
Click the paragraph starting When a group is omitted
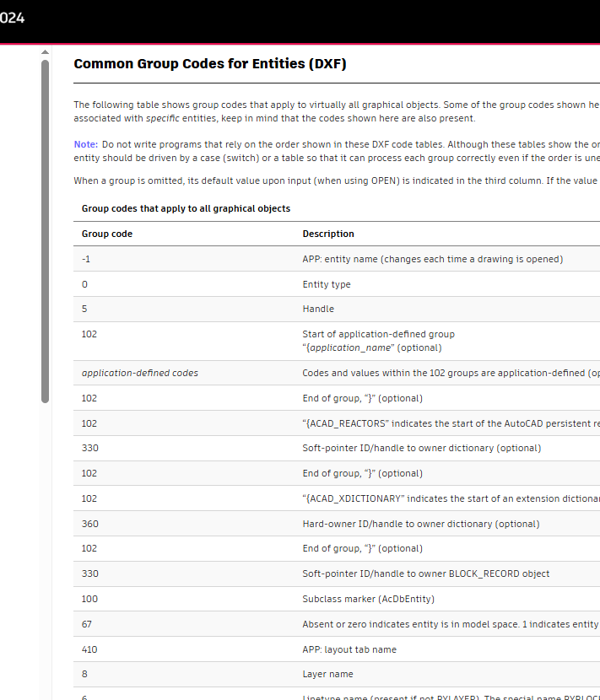pos(337,180)
